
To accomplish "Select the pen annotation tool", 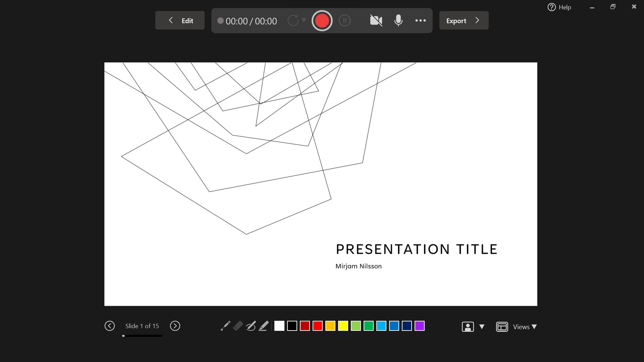I will point(250,326).
